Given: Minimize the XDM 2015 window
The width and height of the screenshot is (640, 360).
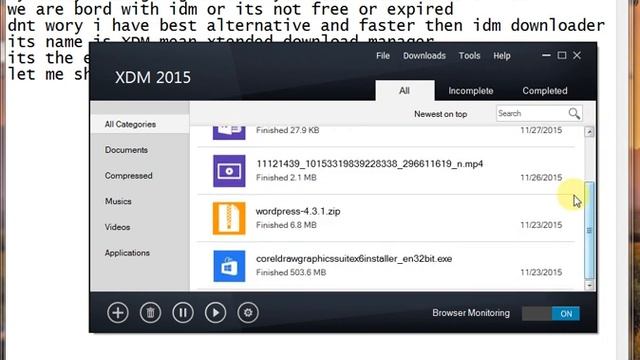Looking at the screenshot, I should 546,56.
